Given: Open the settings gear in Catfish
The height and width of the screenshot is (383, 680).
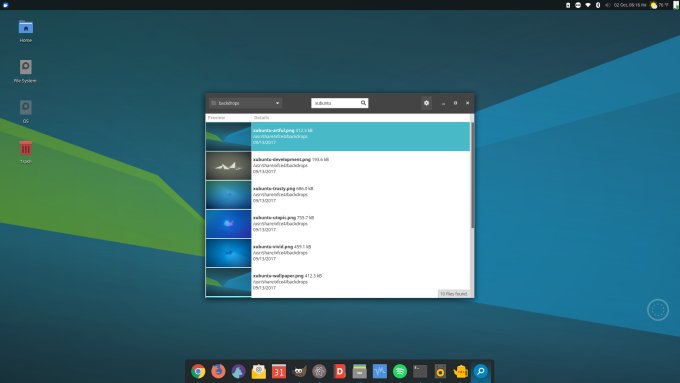Looking at the screenshot, I should [x=426, y=103].
